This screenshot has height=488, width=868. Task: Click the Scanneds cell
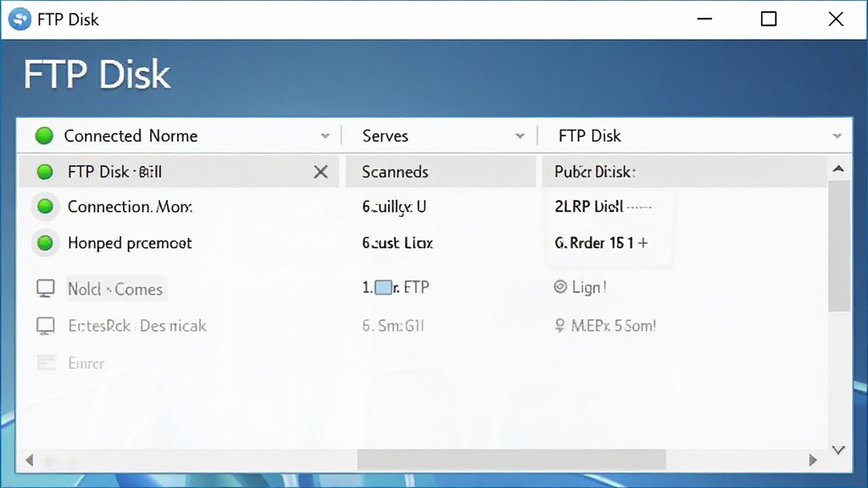pos(441,171)
